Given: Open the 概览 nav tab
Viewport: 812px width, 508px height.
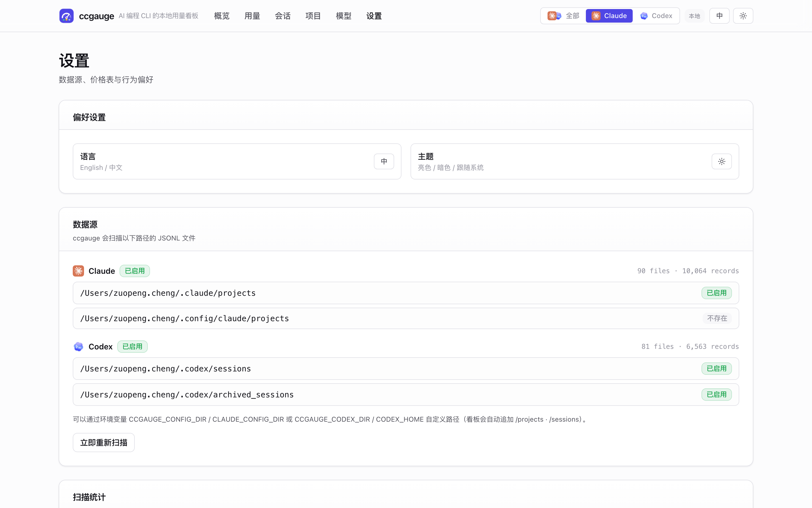Looking at the screenshot, I should pyautogui.click(x=221, y=16).
